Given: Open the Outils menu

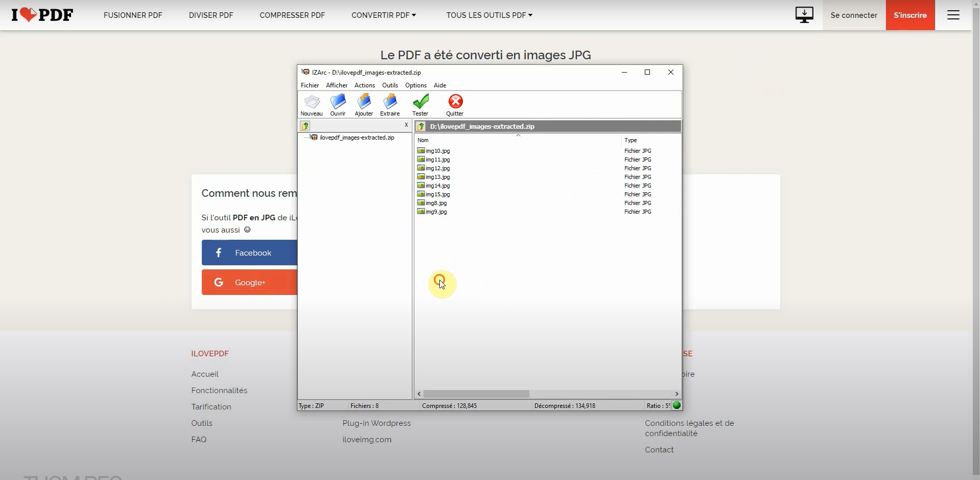Looking at the screenshot, I should (x=390, y=85).
